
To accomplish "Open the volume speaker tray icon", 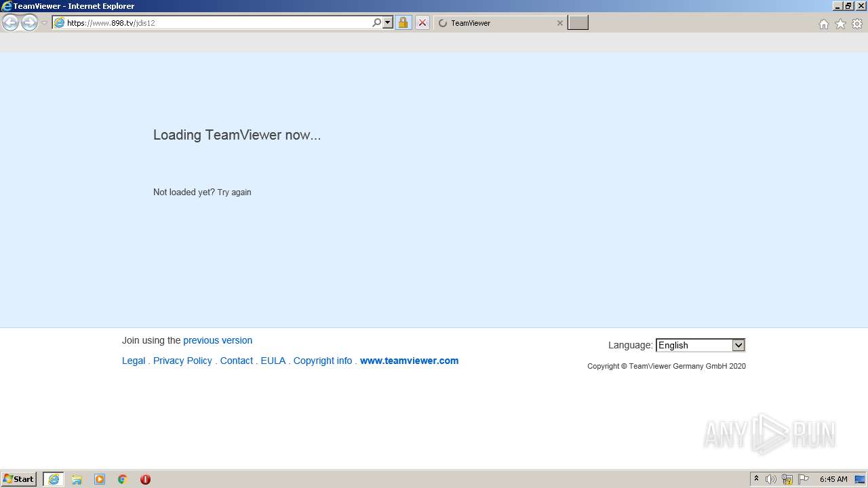I will tap(771, 479).
